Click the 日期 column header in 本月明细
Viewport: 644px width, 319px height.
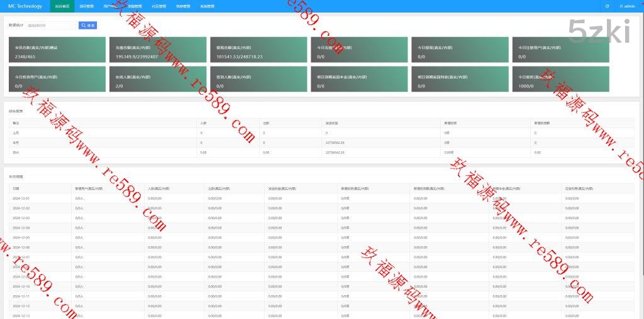click(x=16, y=188)
